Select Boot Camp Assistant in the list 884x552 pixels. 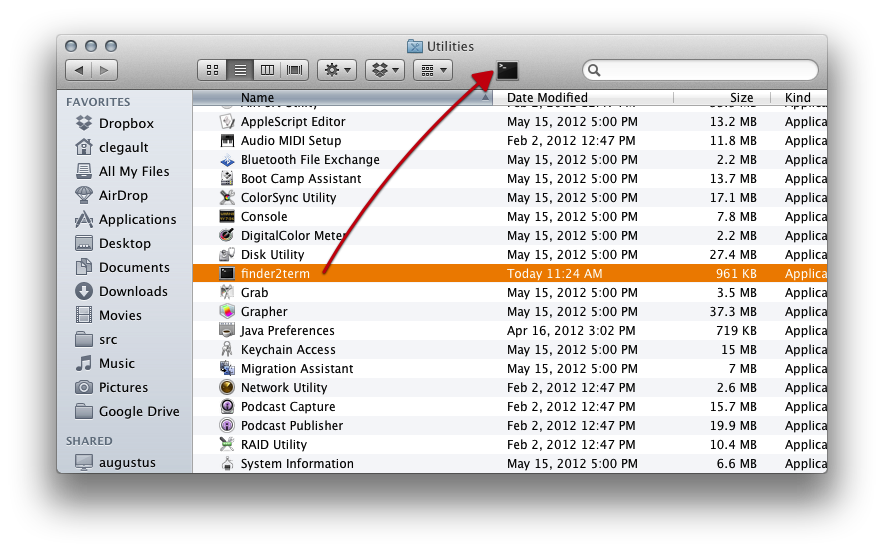[510, 179]
